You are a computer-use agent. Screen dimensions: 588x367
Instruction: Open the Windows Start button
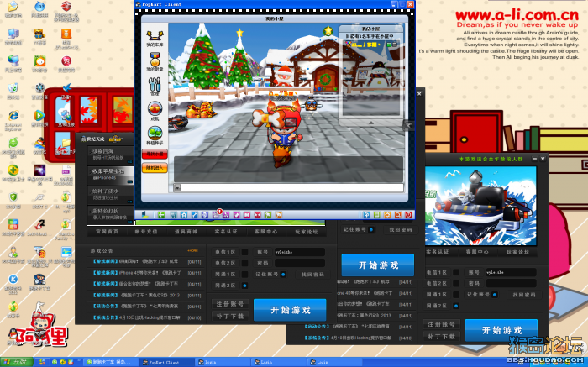(17, 362)
